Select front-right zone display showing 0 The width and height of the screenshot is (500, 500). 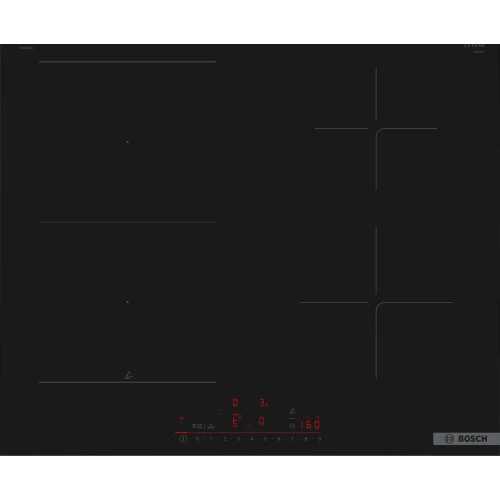(262, 421)
